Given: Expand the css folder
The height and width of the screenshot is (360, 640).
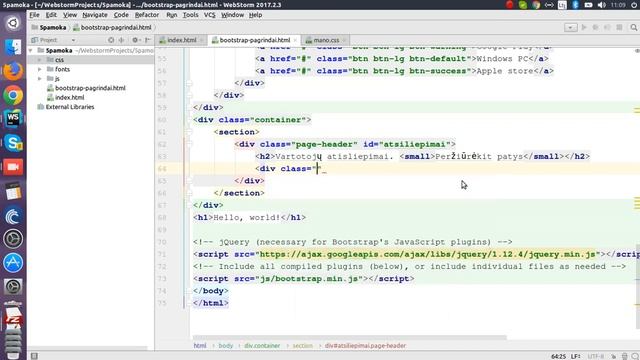Looking at the screenshot, I should click(x=40, y=60).
